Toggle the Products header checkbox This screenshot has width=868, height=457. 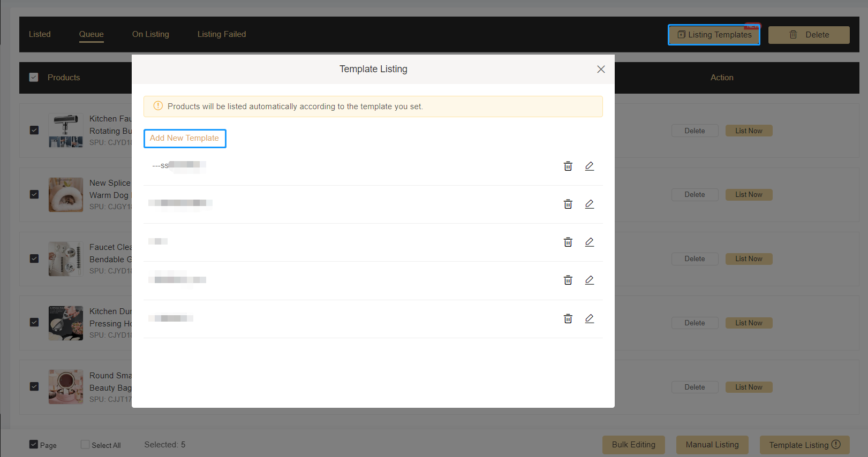pyautogui.click(x=34, y=78)
